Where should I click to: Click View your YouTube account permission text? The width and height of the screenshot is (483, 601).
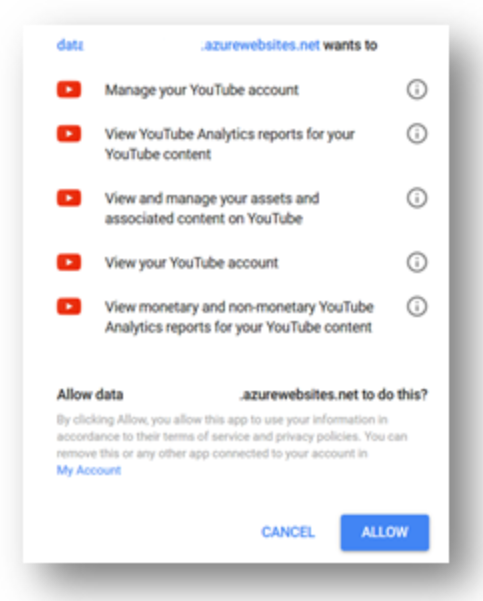click(x=192, y=263)
